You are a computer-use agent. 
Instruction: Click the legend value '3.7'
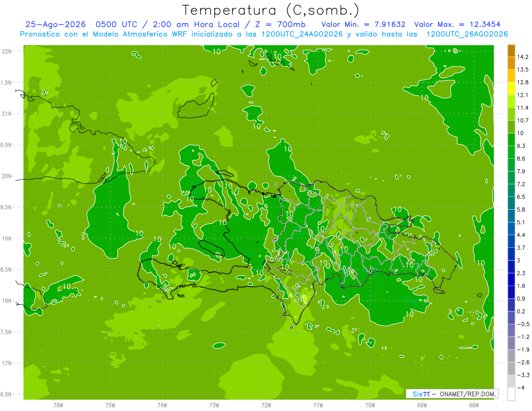pos(521,247)
